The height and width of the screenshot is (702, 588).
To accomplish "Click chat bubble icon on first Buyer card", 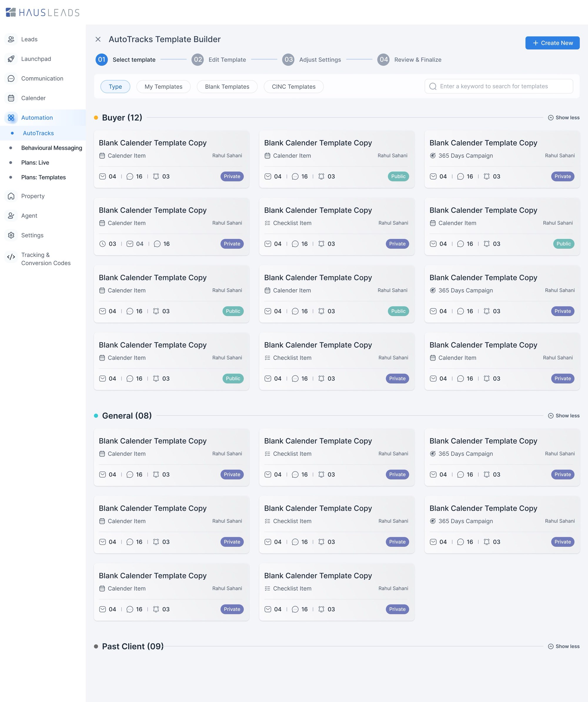I will [x=130, y=176].
